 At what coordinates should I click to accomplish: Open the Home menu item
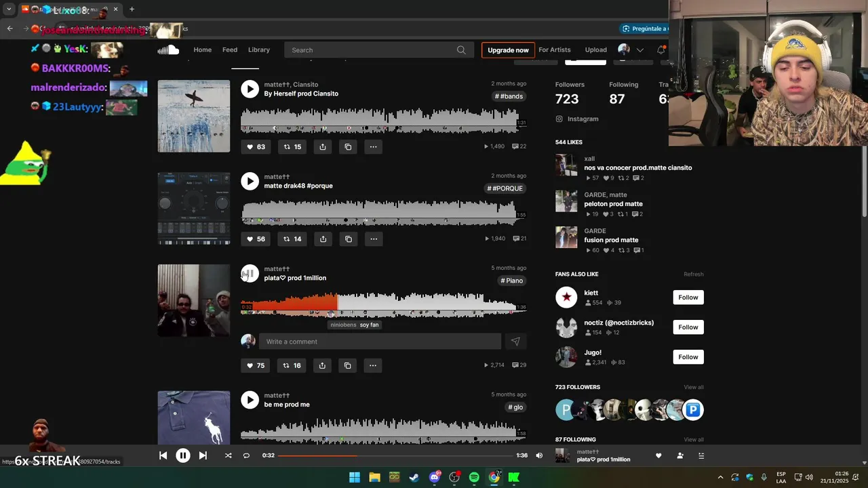coord(203,49)
